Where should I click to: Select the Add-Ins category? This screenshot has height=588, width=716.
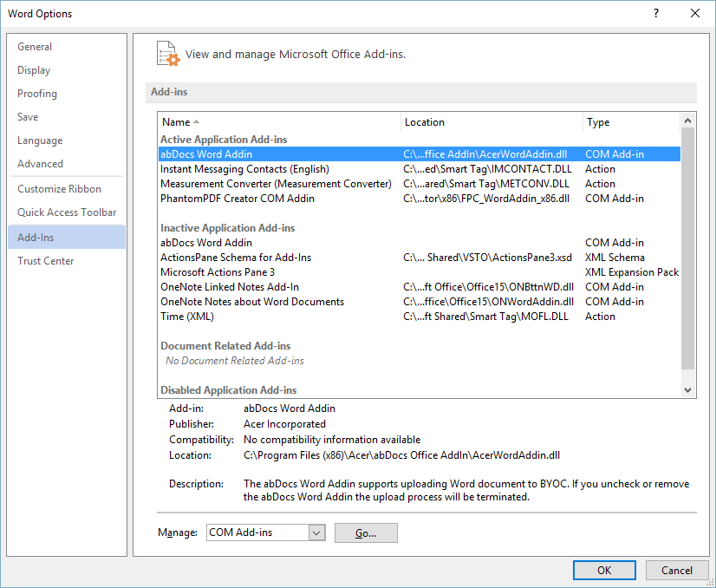(67, 237)
